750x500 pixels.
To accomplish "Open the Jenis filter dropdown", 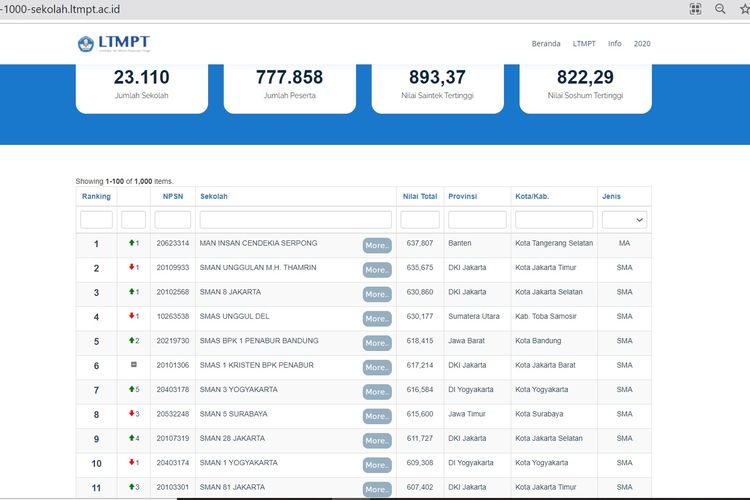I will 624,220.
